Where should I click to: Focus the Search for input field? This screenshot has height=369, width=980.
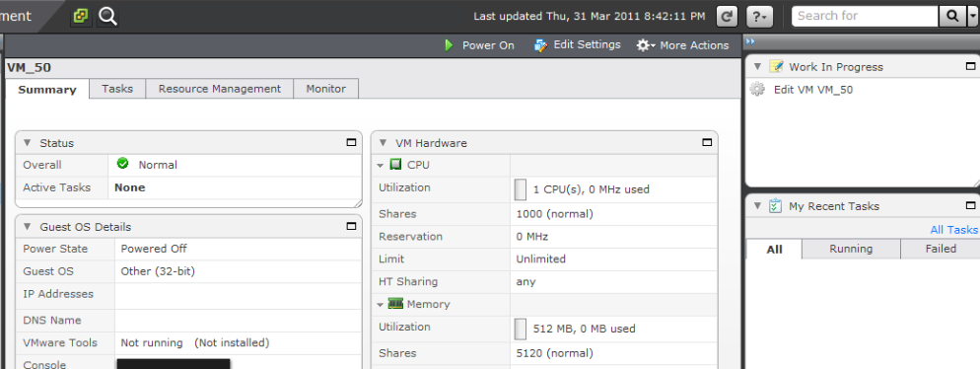865,16
